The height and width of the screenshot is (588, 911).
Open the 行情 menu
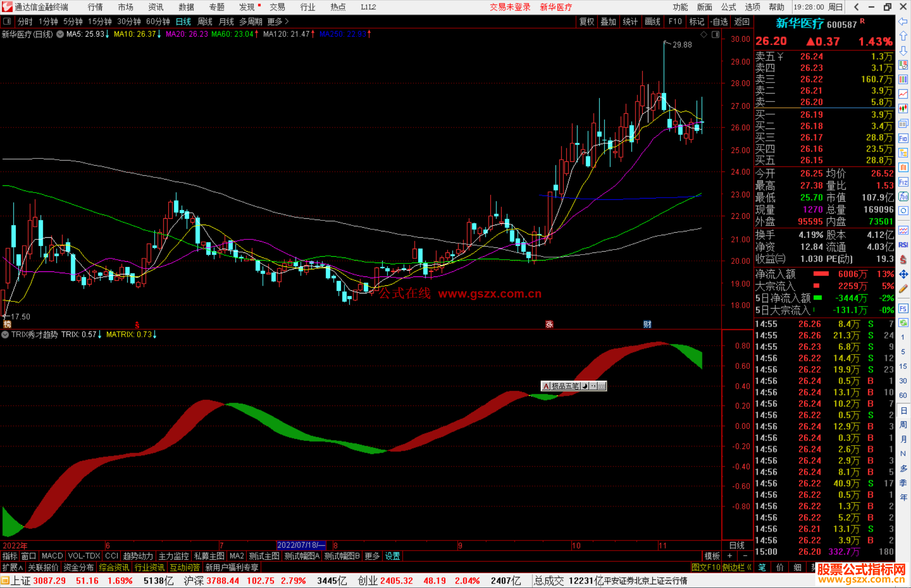point(95,7)
